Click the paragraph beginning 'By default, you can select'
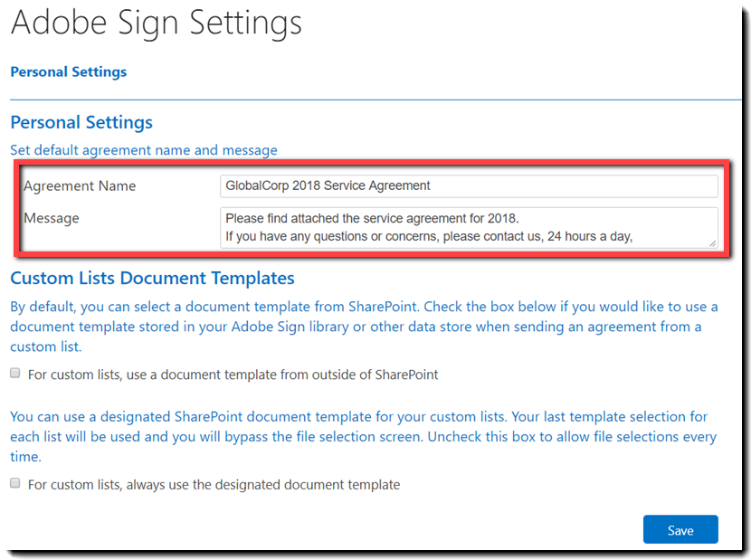 (x=362, y=326)
